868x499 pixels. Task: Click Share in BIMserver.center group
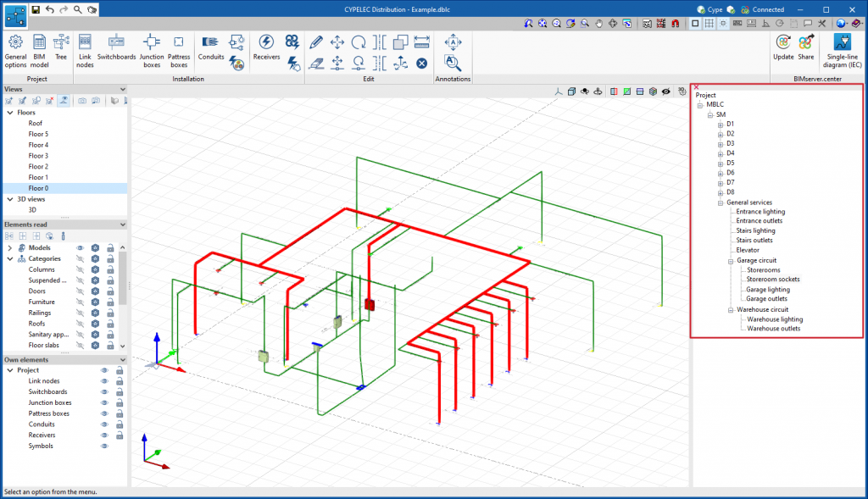pos(805,49)
